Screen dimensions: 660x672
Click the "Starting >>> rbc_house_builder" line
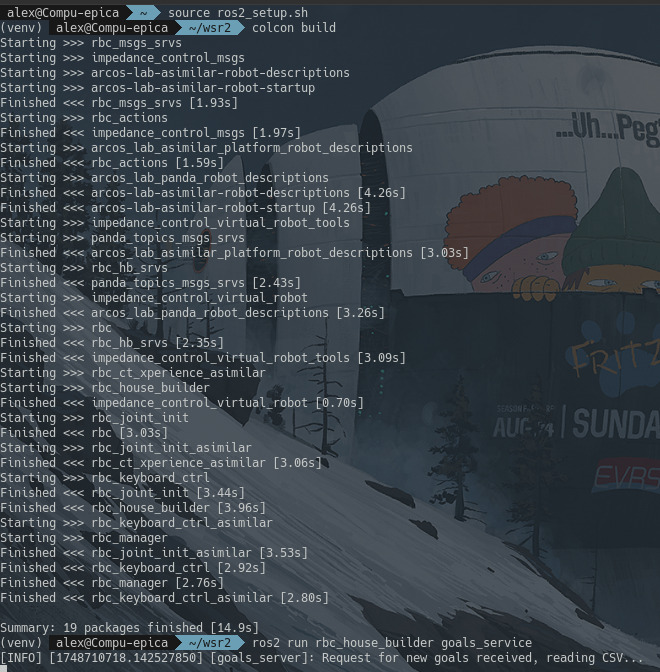pyautogui.click(x=105, y=388)
